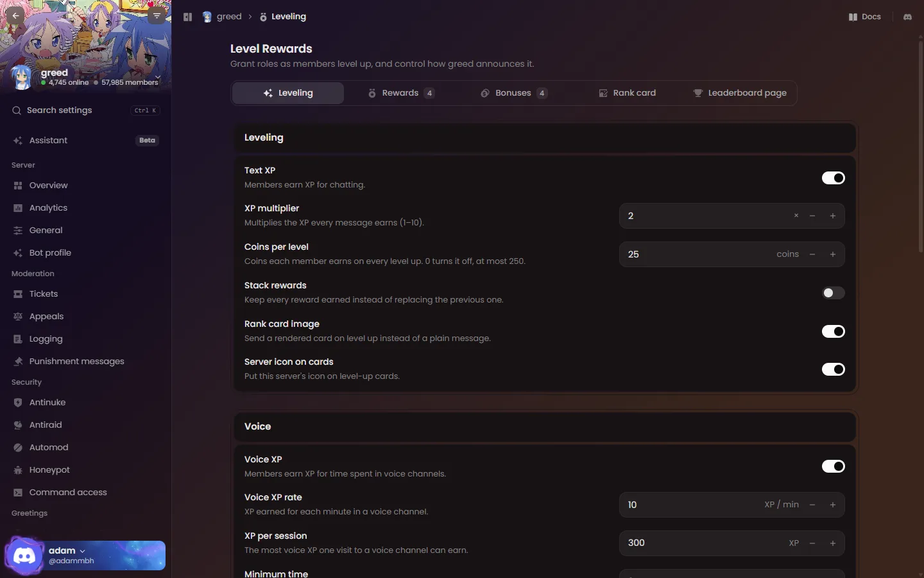Click the search magnifier icon
This screenshot has height=578, width=924.
(x=17, y=110)
